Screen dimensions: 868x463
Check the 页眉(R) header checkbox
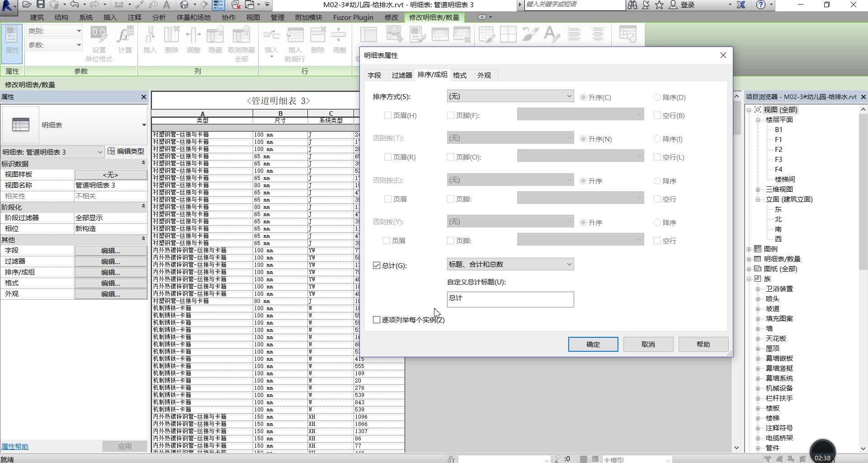(x=387, y=157)
